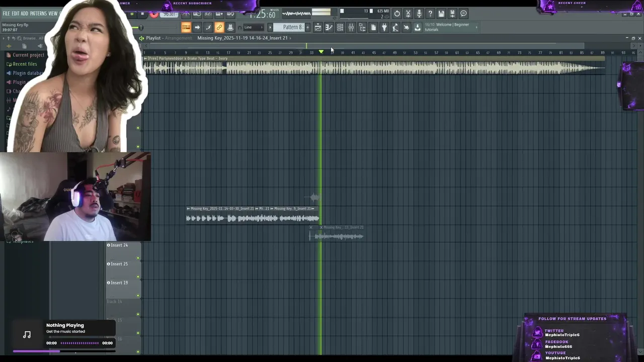Click the speech bubble icon
The image size is (644, 362).
click(463, 14)
